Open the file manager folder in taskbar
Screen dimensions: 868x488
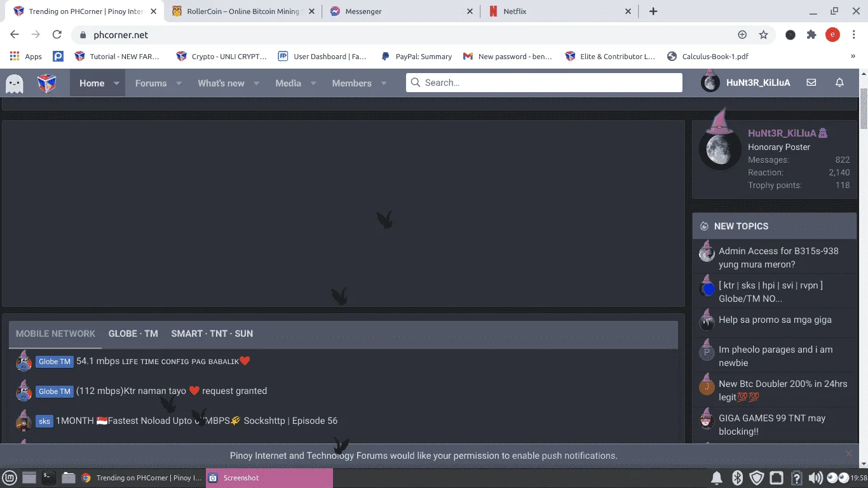(x=68, y=478)
